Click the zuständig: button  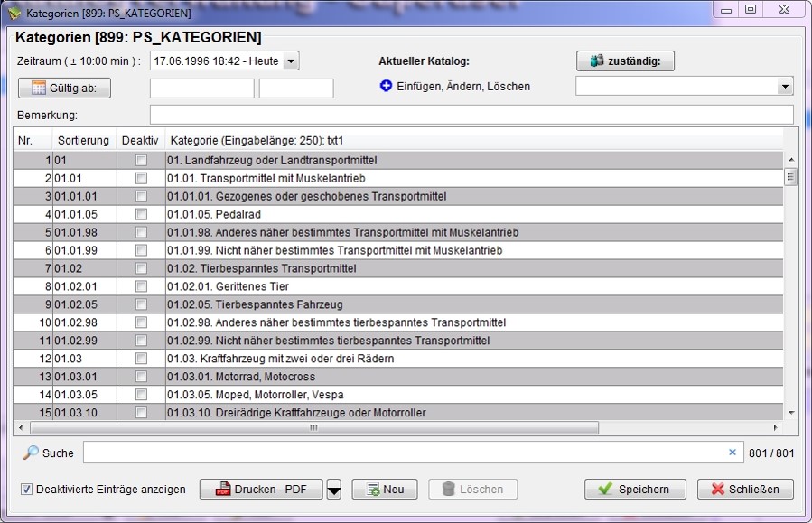(625, 61)
